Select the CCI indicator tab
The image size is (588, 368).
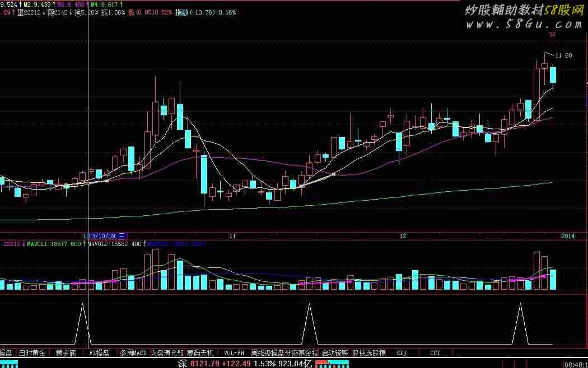[435, 353]
